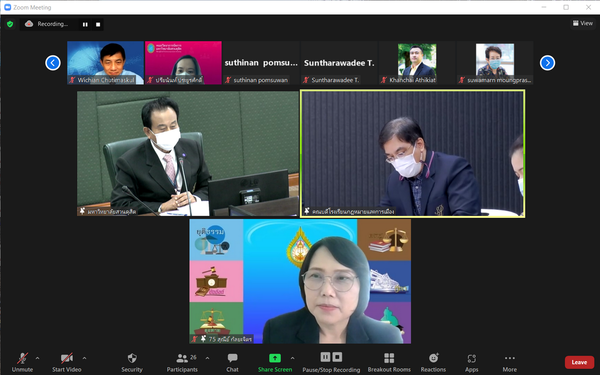Image resolution: width=600 pixels, height=375 pixels.
Task: Open the View layout menu
Action: coord(583,23)
